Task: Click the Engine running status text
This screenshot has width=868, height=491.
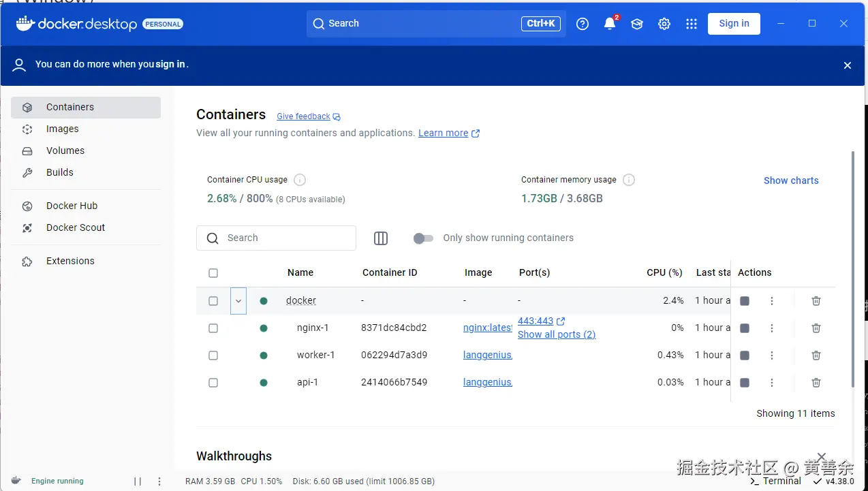Action: pos(57,481)
